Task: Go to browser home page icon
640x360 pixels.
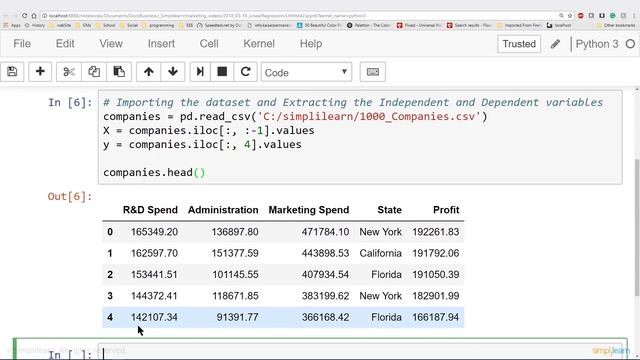Action: pyautogui.click(x=34, y=16)
